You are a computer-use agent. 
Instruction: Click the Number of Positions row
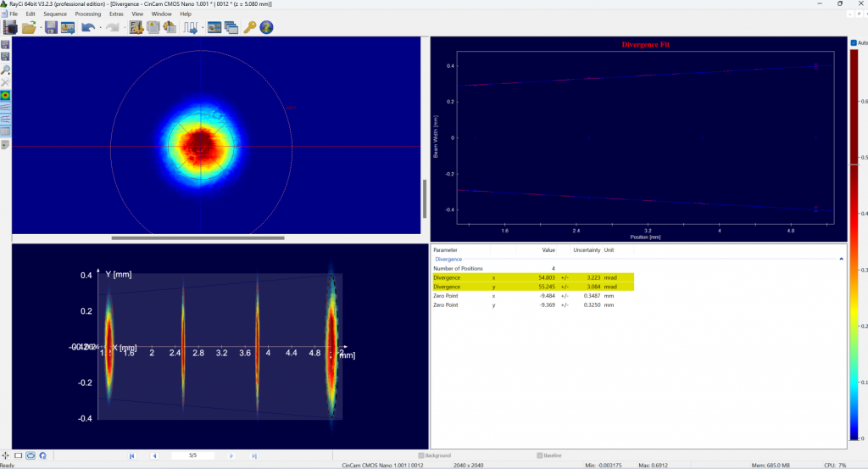pos(533,269)
